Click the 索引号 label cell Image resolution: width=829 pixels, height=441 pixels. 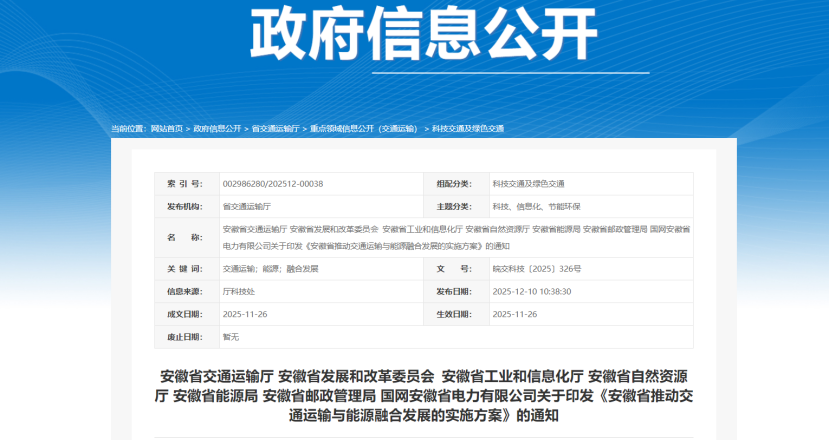[184, 184]
